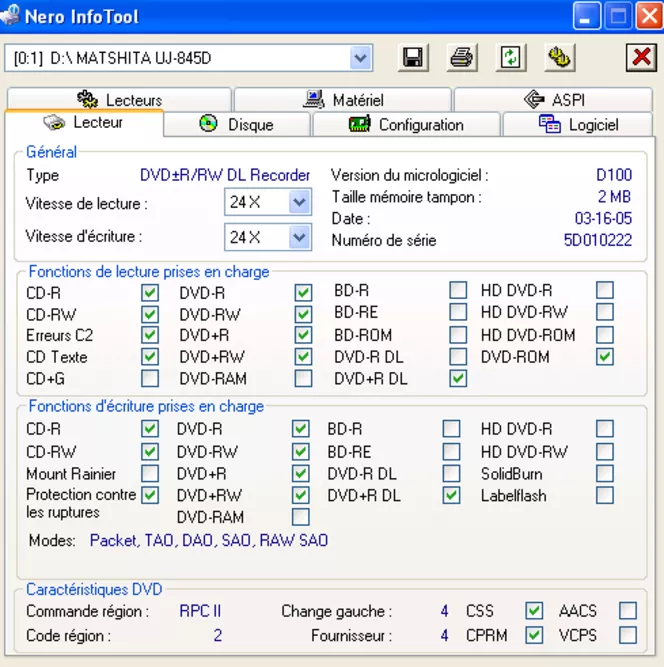Toggle DVD-RAM write checkbox

(300, 517)
